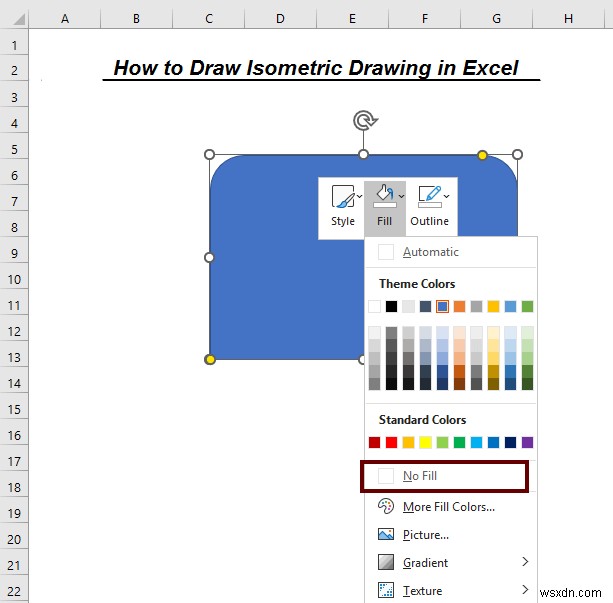The width and height of the screenshot is (613, 603).
Task: Expand the Texture submenu arrow
Action: click(x=525, y=590)
